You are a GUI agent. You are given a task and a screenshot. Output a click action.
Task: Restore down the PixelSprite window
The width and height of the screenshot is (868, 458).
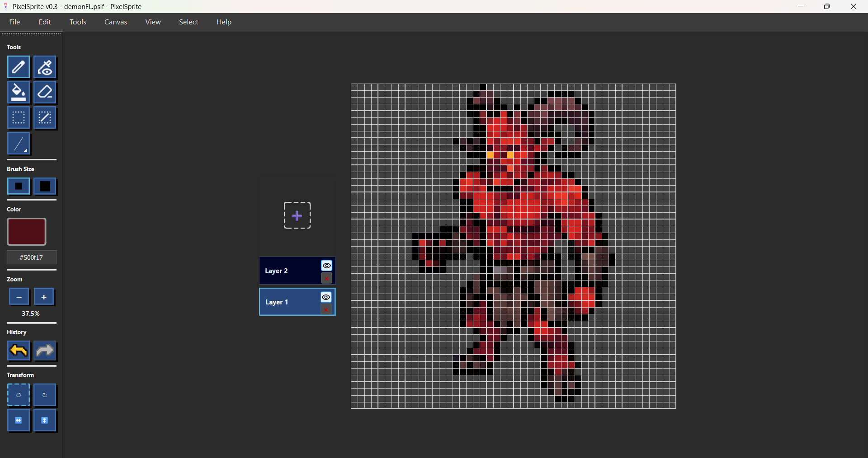pos(827,6)
